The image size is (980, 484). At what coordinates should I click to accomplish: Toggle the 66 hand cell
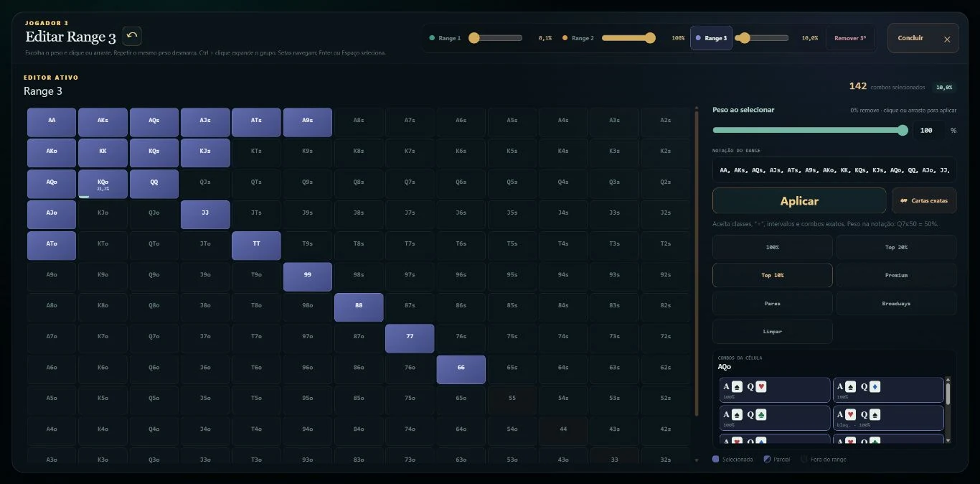click(461, 369)
